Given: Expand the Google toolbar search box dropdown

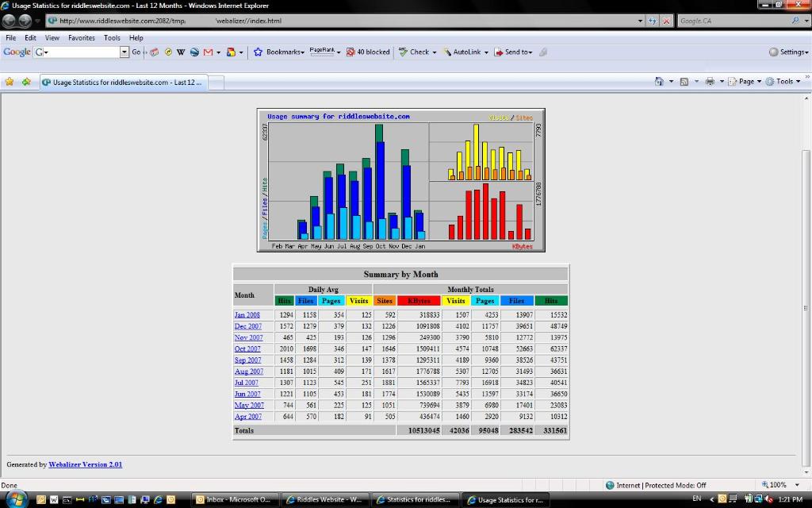Looking at the screenshot, I should tap(124, 52).
